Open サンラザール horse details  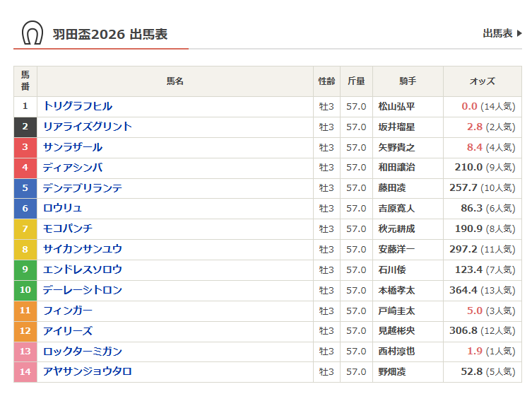[73, 147]
